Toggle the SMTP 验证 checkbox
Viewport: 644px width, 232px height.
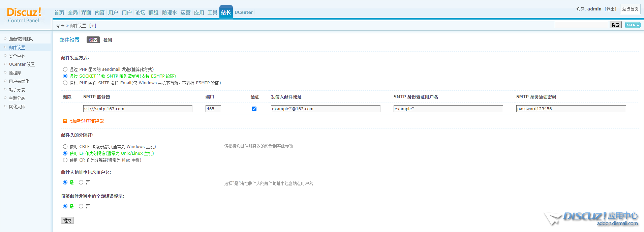point(254,109)
